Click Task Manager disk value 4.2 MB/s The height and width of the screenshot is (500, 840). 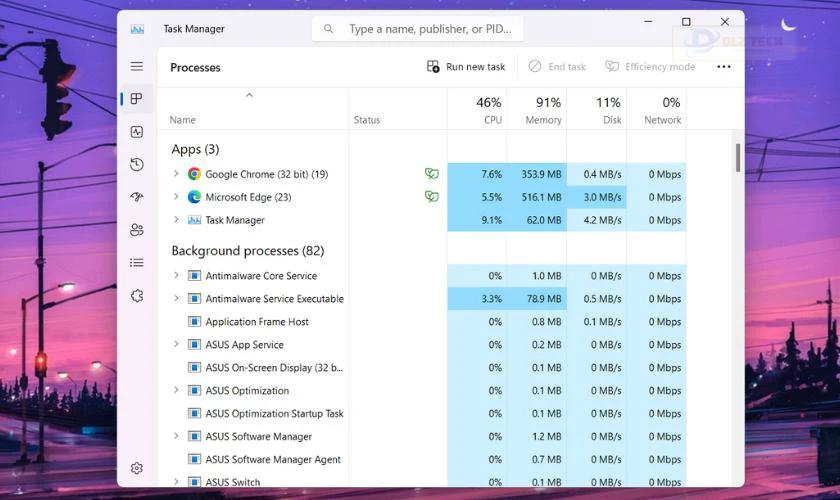coord(602,220)
